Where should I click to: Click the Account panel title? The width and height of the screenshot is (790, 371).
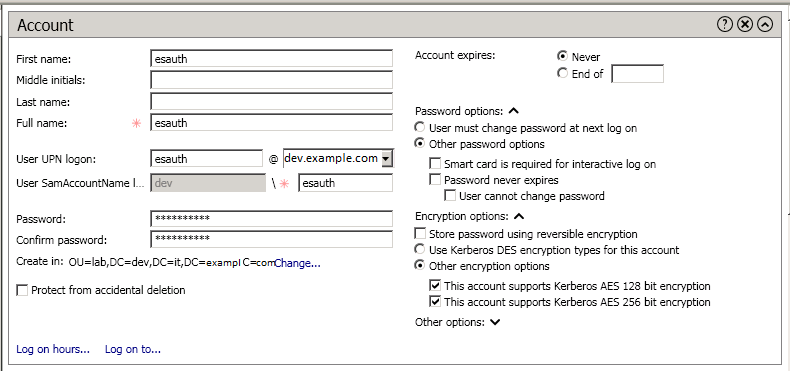(45, 25)
